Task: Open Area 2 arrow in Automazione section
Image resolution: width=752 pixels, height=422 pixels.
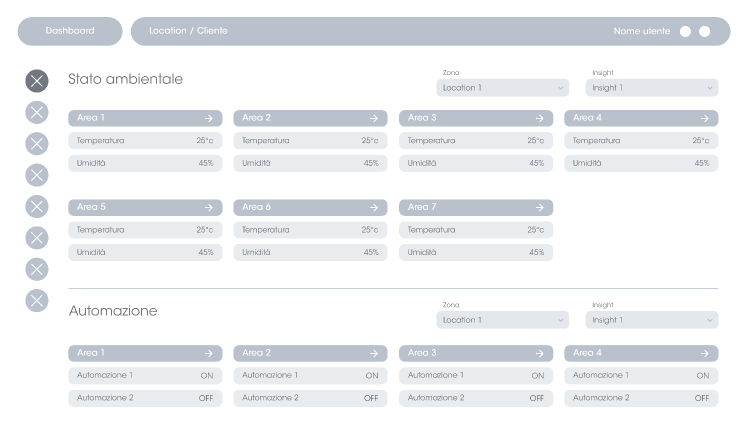Action: click(373, 353)
